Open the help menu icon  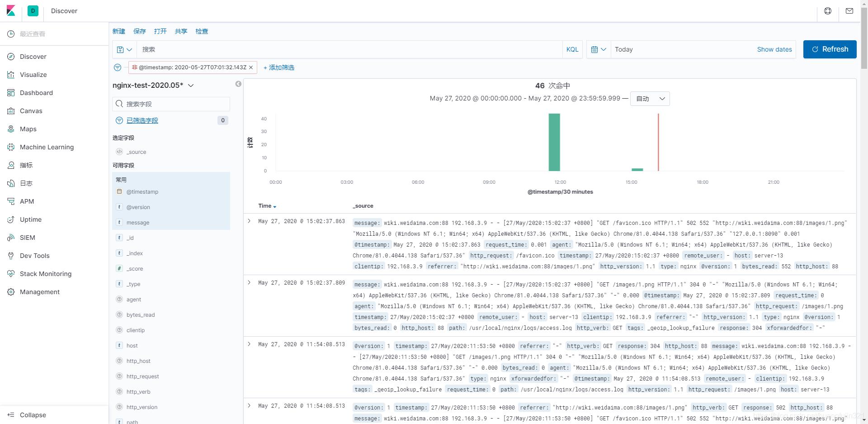(x=828, y=11)
